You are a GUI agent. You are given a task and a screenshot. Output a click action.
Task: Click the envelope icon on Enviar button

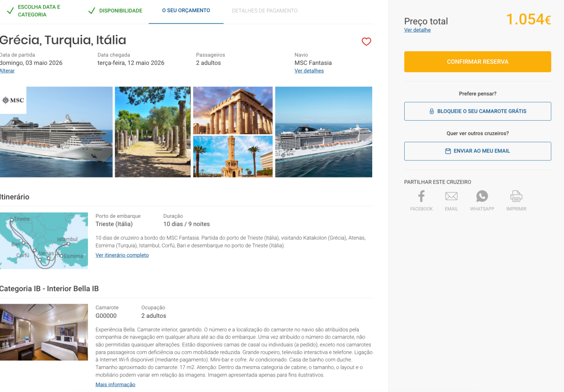pos(448,151)
